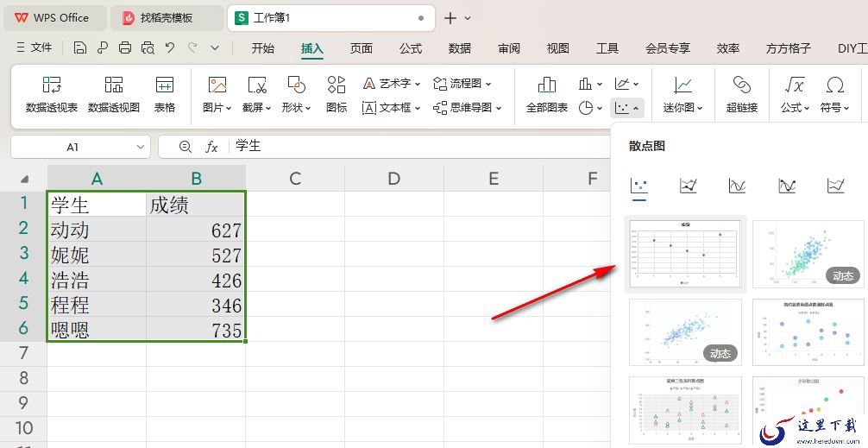Switch to Formulas (公式) ribbon tab
The image size is (868, 448).
pos(410,48)
